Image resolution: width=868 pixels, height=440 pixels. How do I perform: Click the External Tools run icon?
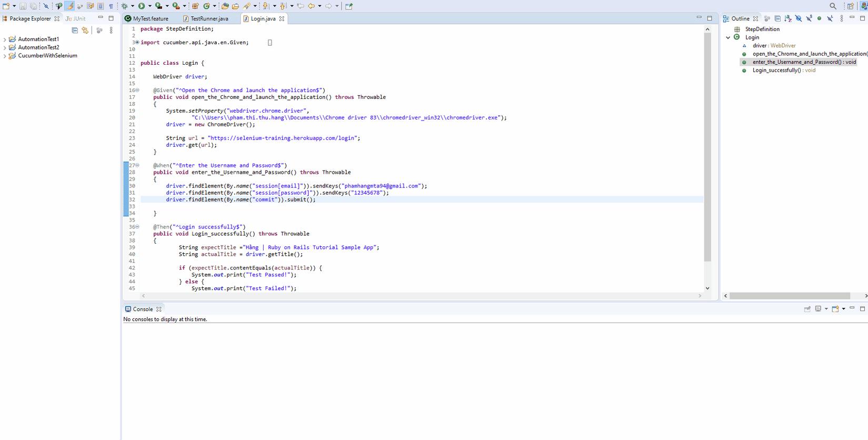tap(176, 6)
